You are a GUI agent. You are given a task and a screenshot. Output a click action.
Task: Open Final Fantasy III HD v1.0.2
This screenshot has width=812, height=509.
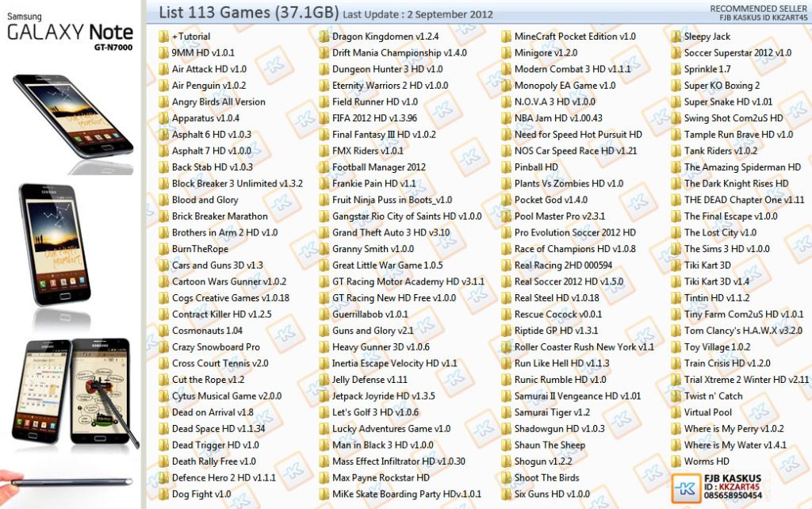[385, 135]
